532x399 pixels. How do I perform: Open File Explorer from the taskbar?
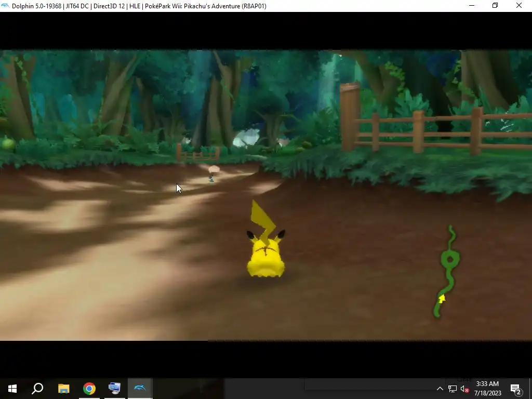(x=63, y=389)
